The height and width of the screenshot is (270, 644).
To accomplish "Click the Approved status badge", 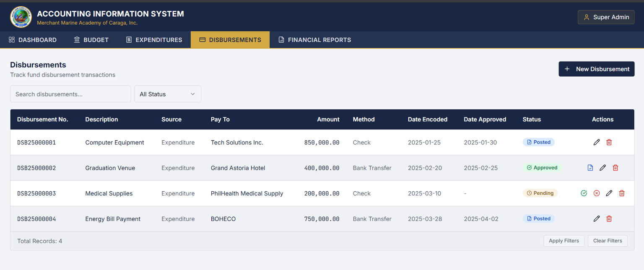I will pos(542,168).
